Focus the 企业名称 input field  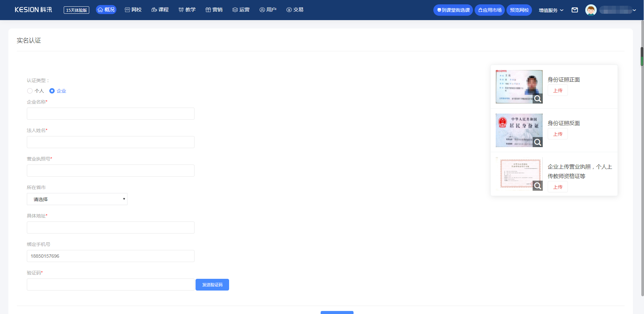(111, 114)
